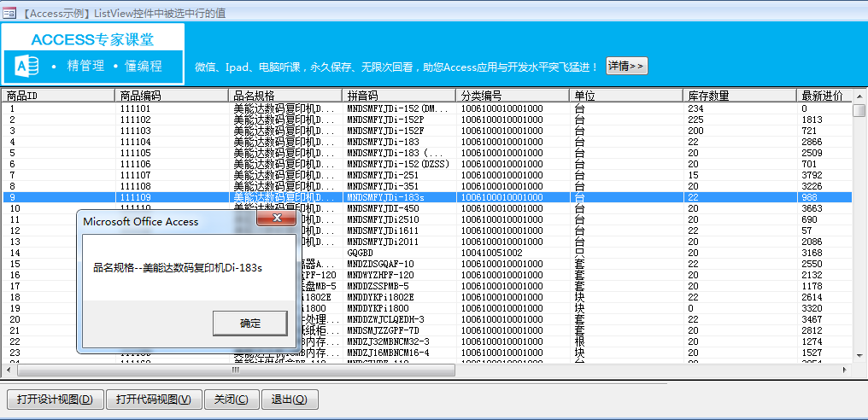
Task: Click the 单位 column header
Action: click(625, 96)
